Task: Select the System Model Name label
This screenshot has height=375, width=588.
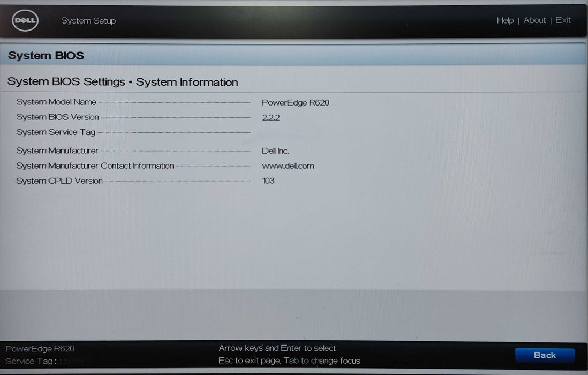Action: [x=56, y=102]
